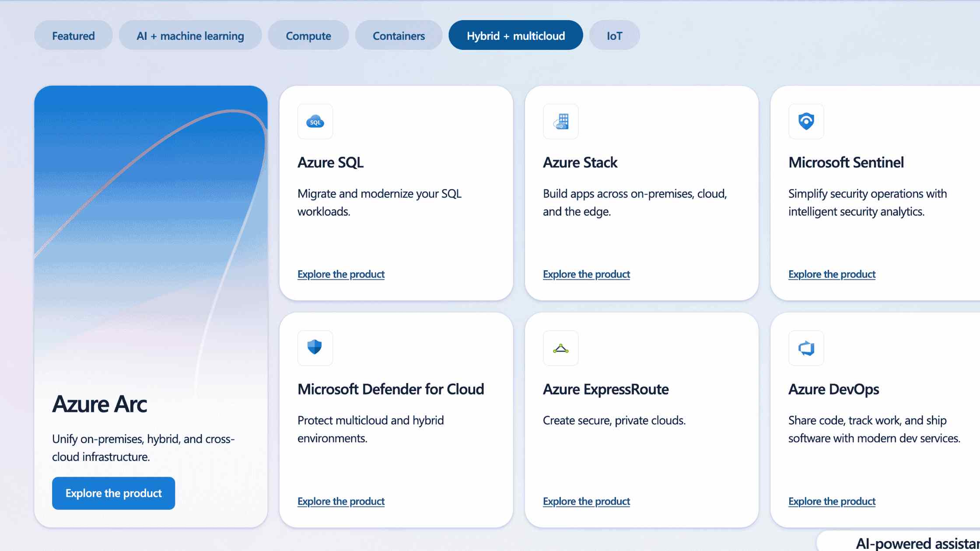
Task: Open Azure ExpressRoute's Explore the product link
Action: [x=586, y=501]
